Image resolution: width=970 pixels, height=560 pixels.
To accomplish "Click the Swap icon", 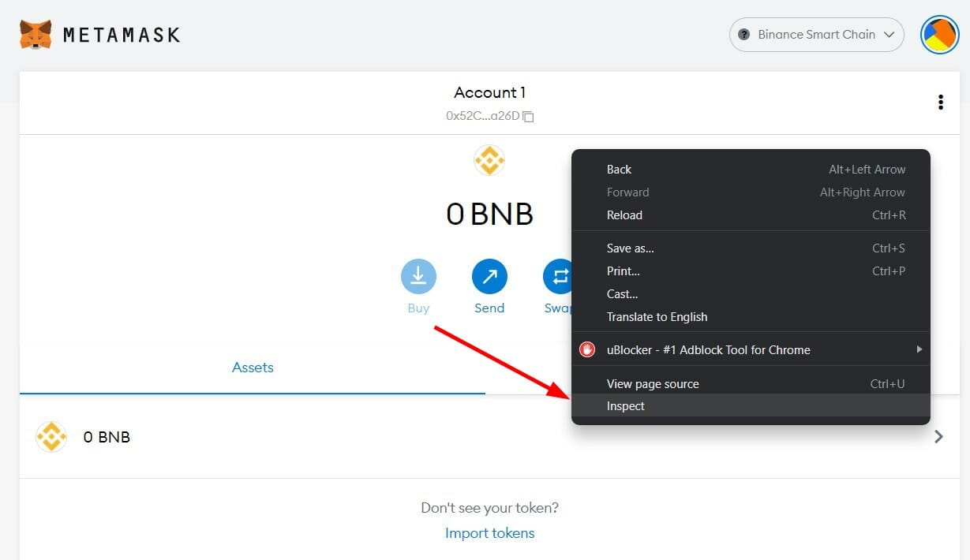I will coord(560,276).
